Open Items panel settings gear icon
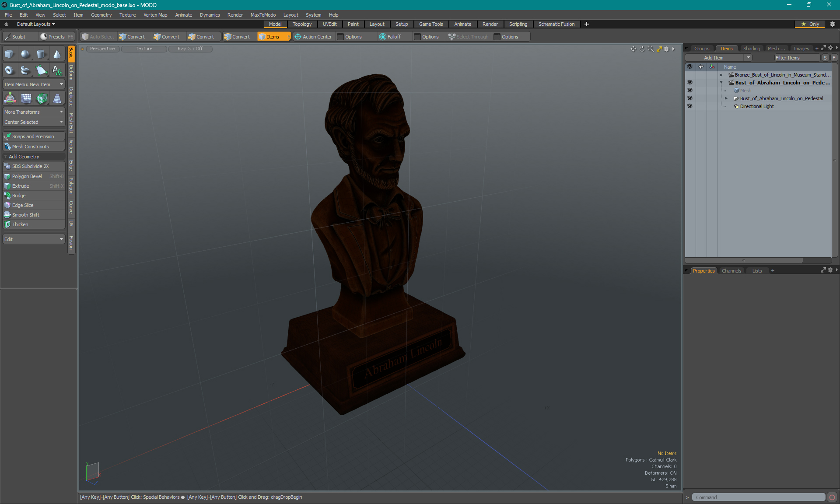This screenshot has height=504, width=840. pos(830,48)
